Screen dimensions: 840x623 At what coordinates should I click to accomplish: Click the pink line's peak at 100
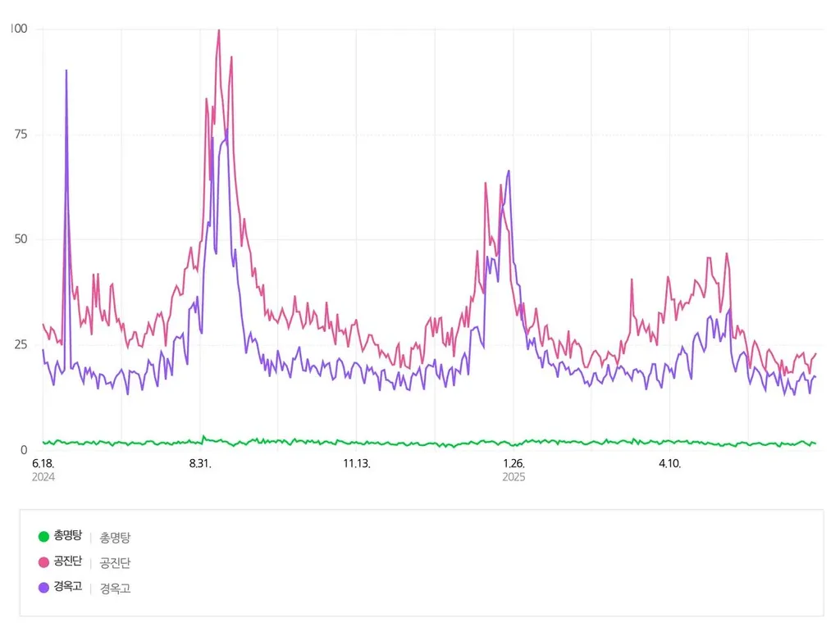tap(218, 30)
